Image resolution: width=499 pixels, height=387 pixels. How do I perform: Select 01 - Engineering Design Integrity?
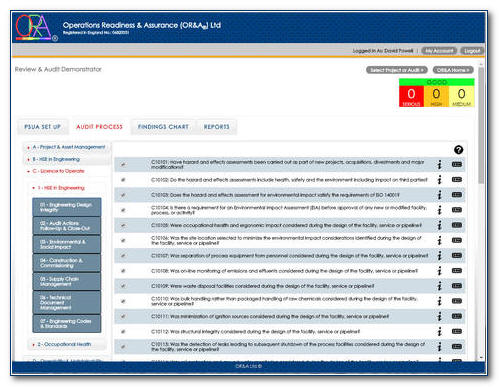click(x=67, y=207)
